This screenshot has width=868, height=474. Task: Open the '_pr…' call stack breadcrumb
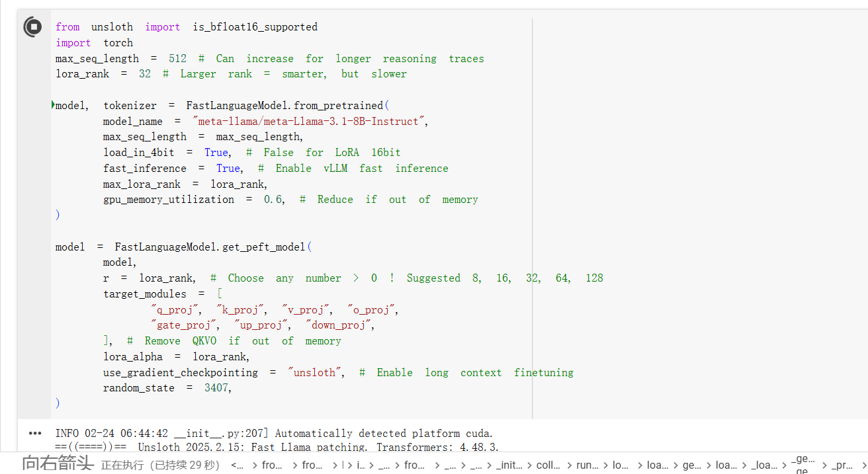(x=842, y=465)
